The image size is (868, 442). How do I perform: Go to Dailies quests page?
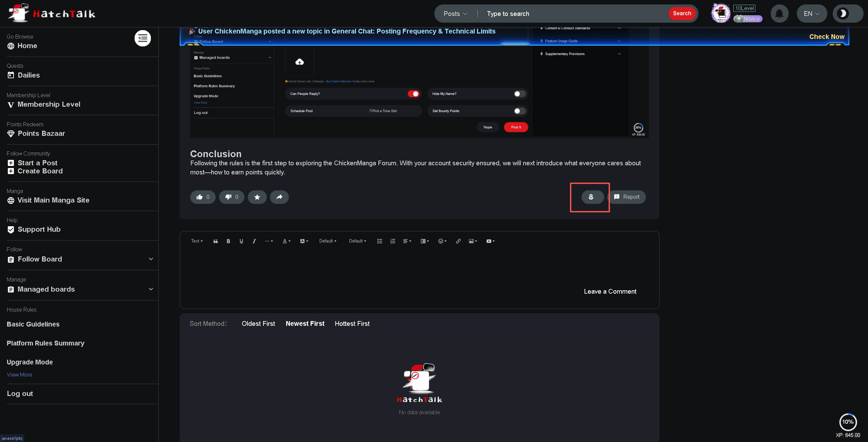[x=28, y=75]
